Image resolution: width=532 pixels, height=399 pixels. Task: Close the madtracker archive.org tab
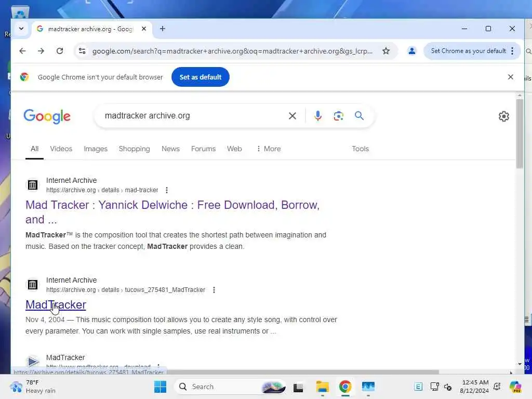144,29
